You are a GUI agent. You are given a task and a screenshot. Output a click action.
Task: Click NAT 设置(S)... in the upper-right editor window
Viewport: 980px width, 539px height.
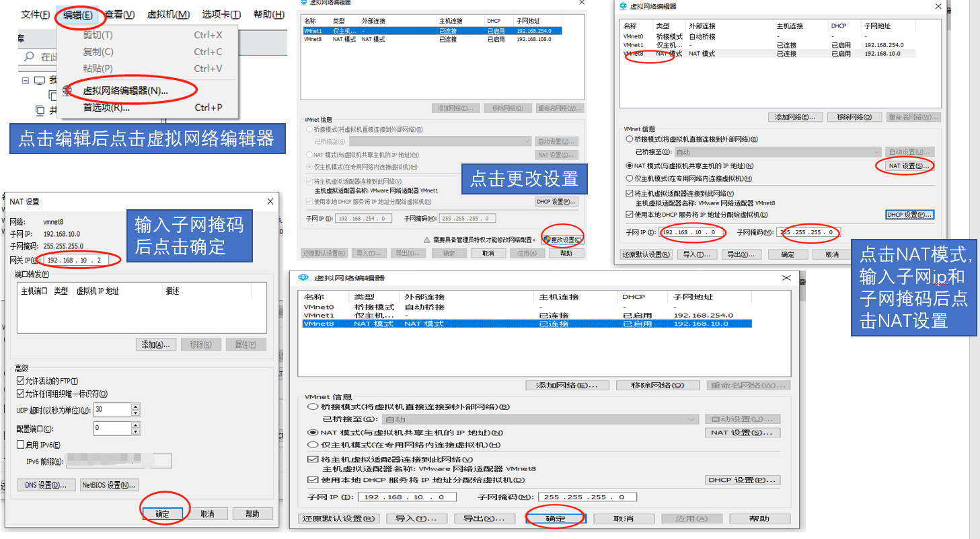(908, 166)
